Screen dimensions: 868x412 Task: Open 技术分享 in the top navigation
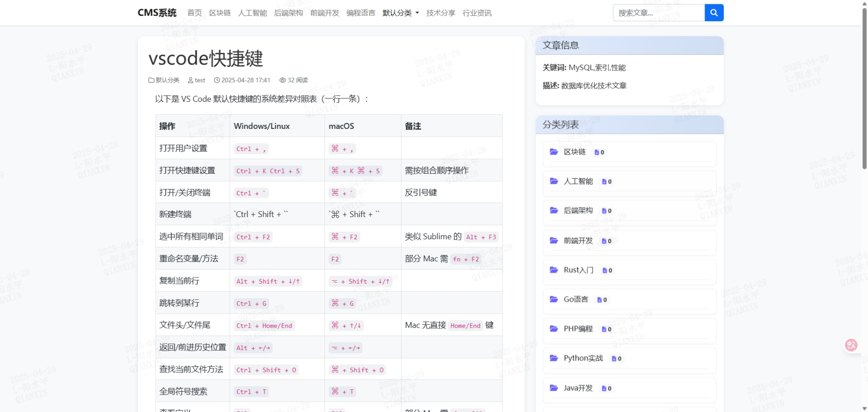(x=441, y=13)
